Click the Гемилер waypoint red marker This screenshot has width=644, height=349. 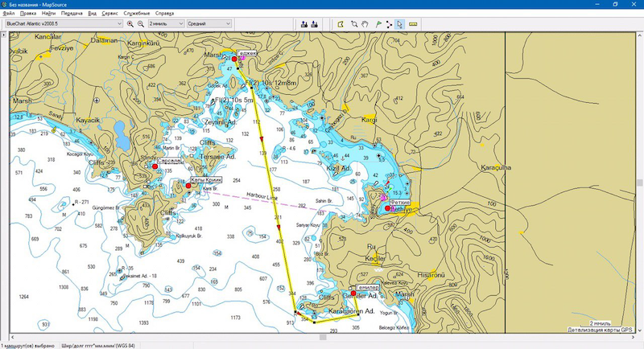coord(353,294)
